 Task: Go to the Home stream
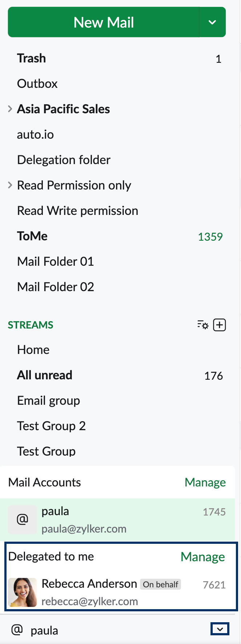33,350
